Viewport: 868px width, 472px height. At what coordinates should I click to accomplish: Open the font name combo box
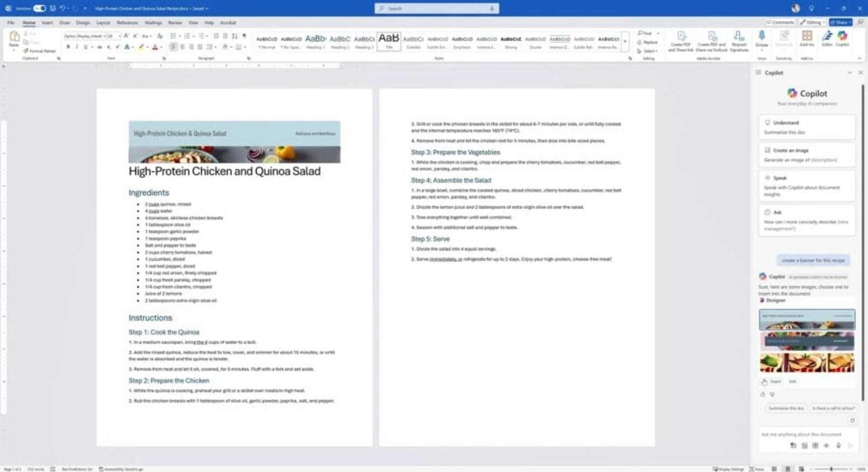(85, 36)
